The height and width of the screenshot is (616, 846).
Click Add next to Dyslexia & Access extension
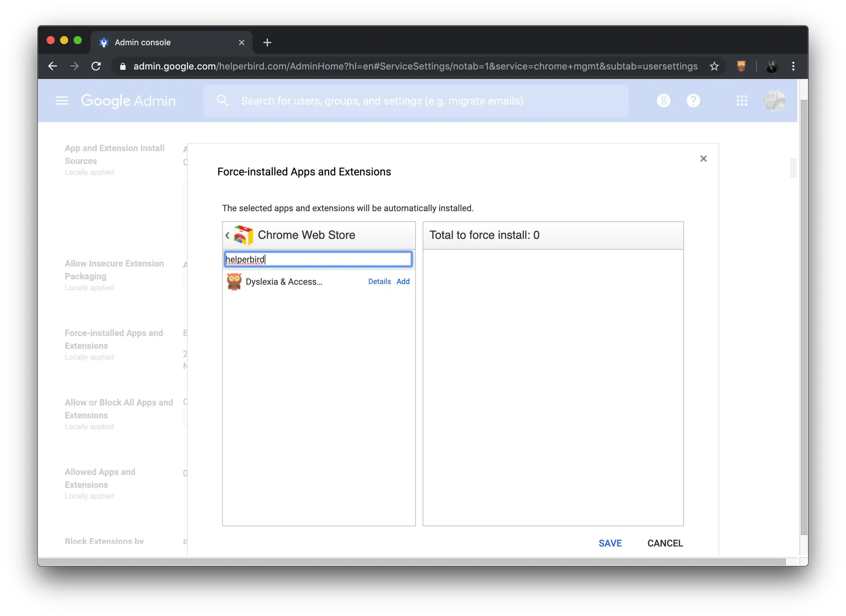coord(403,281)
